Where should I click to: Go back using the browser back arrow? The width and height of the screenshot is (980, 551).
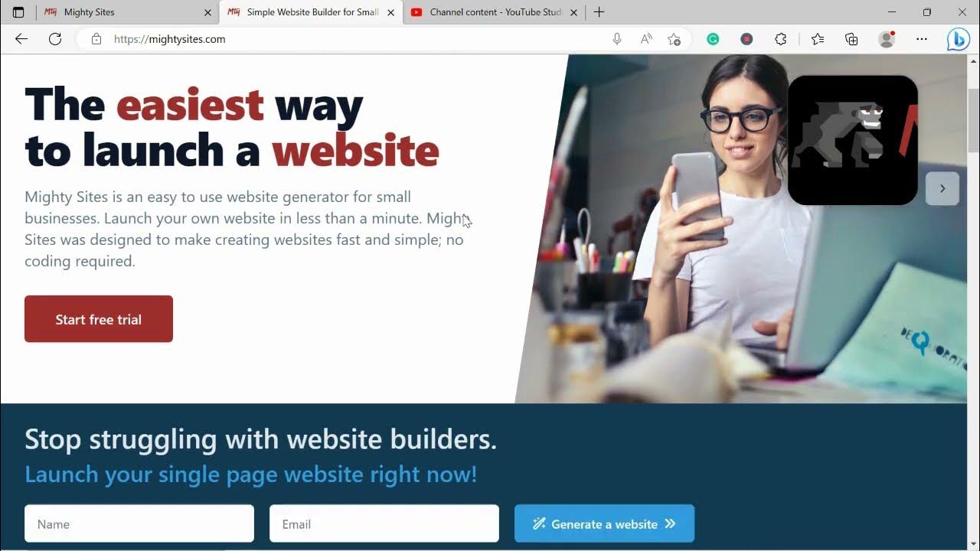click(x=21, y=39)
